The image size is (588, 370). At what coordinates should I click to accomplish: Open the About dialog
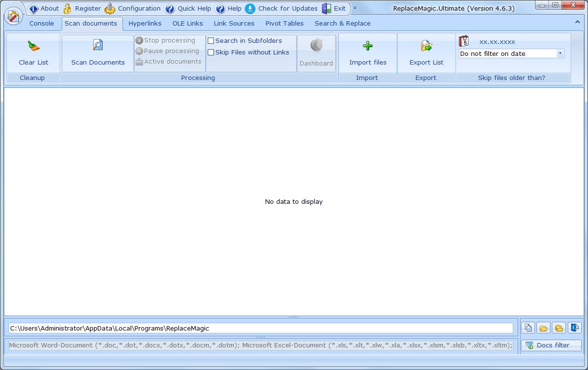[43, 8]
